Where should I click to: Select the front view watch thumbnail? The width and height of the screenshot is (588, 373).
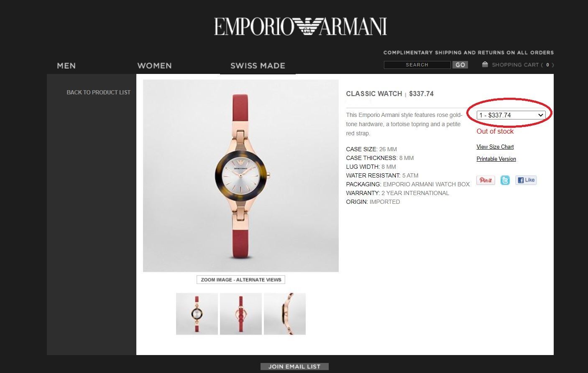[197, 314]
